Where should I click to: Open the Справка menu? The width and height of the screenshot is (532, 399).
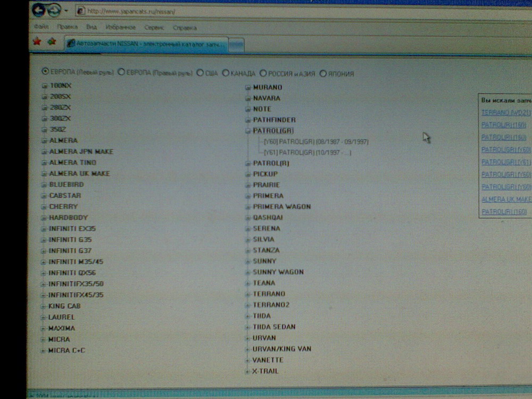point(185,28)
